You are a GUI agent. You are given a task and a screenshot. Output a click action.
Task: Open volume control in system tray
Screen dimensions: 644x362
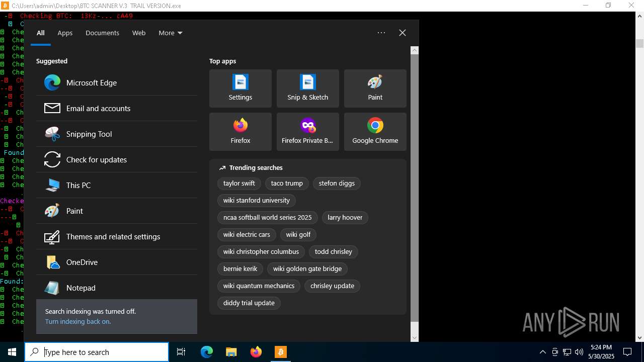click(x=579, y=352)
